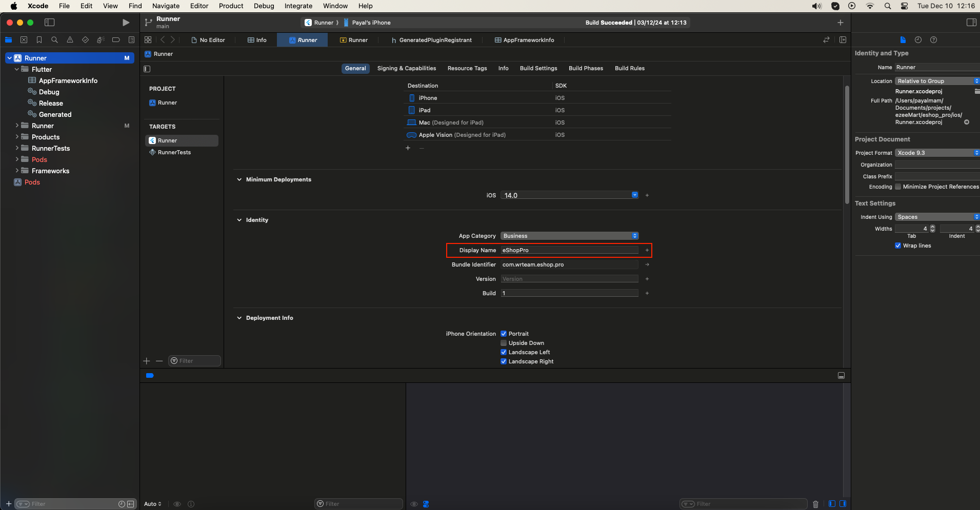The height and width of the screenshot is (510, 980).
Task: Open the source control navigator
Action: tap(24, 40)
